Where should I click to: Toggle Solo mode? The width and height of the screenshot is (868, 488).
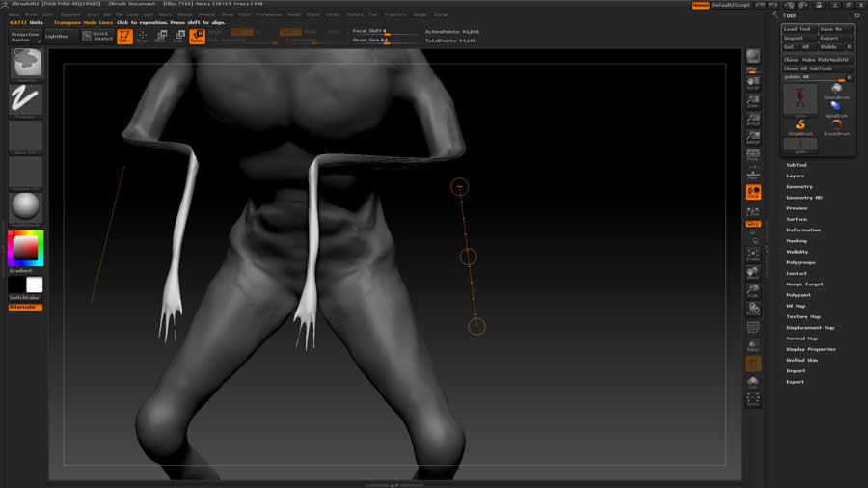[753, 382]
